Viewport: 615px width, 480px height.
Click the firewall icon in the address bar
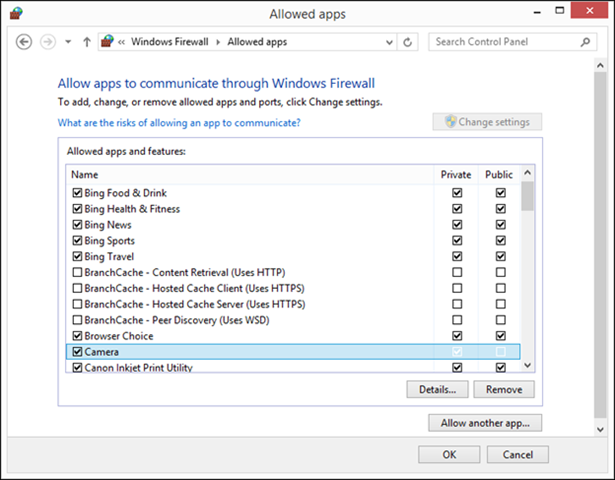[107, 41]
